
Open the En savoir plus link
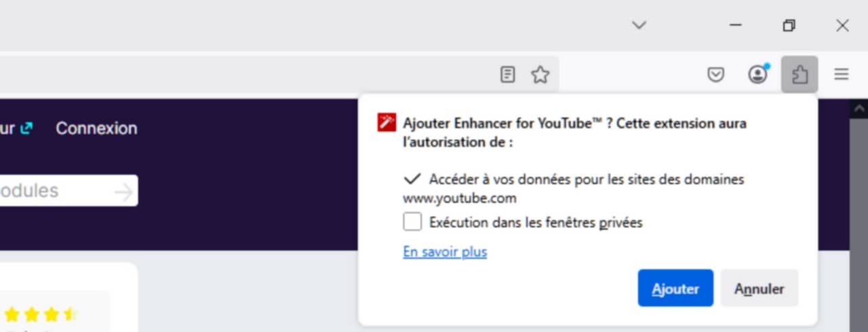tap(445, 252)
